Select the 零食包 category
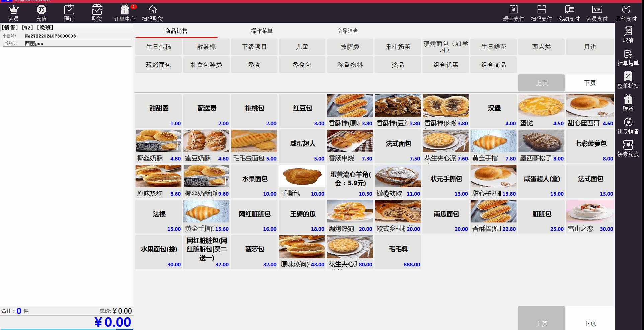The width and height of the screenshot is (644, 330). pos(302,65)
